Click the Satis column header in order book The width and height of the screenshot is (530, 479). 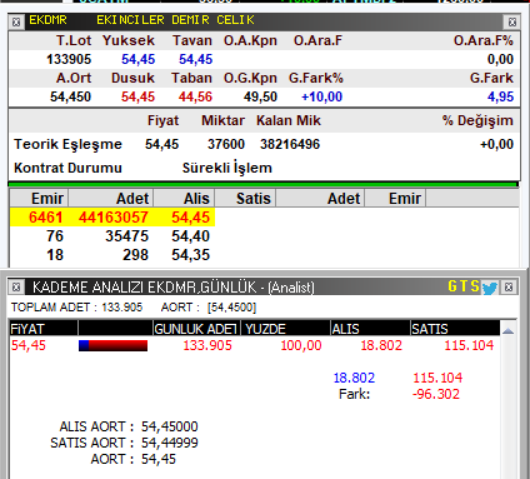245,198
